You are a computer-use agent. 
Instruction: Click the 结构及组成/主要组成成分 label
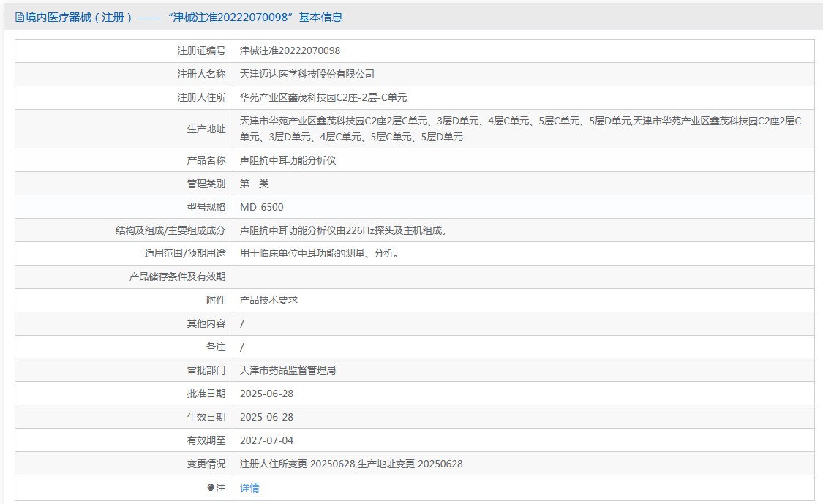(x=170, y=230)
